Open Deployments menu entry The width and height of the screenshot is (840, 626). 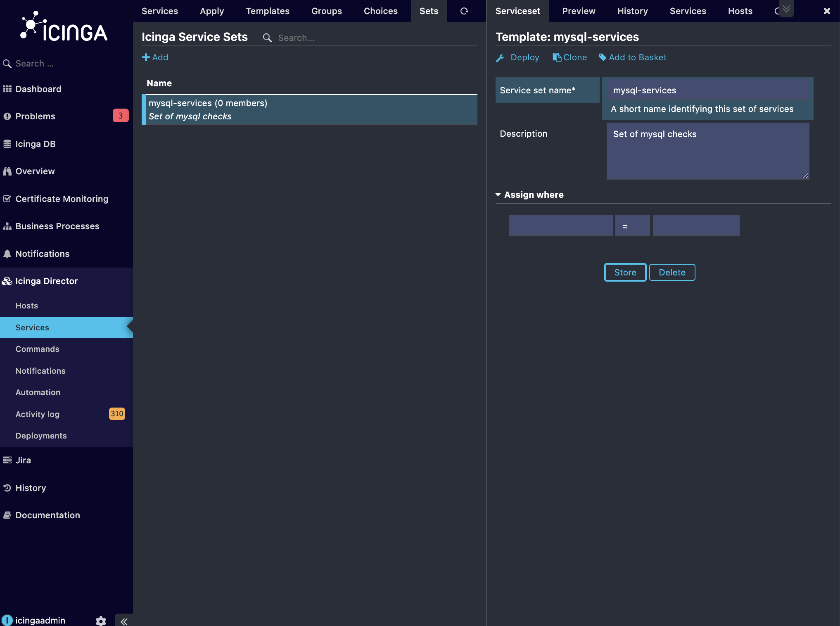pyautogui.click(x=41, y=436)
